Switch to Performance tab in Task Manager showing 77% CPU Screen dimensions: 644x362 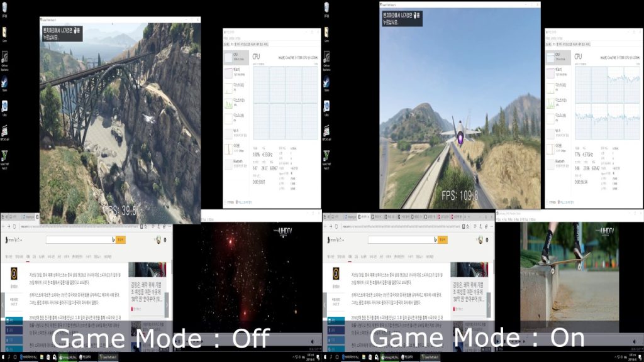[x=555, y=45]
